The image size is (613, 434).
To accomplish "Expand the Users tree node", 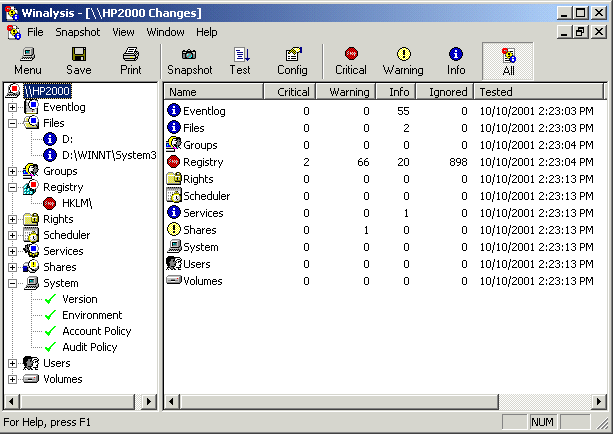I will coord(13,363).
